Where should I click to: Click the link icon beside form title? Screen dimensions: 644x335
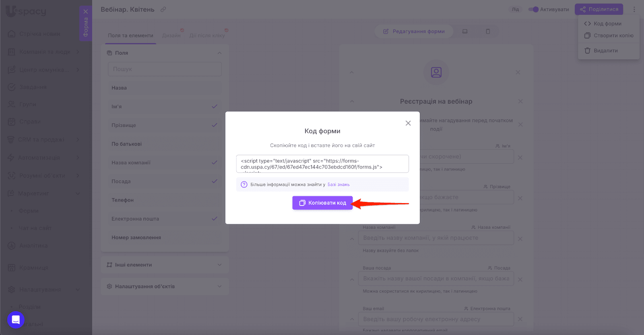163,9
